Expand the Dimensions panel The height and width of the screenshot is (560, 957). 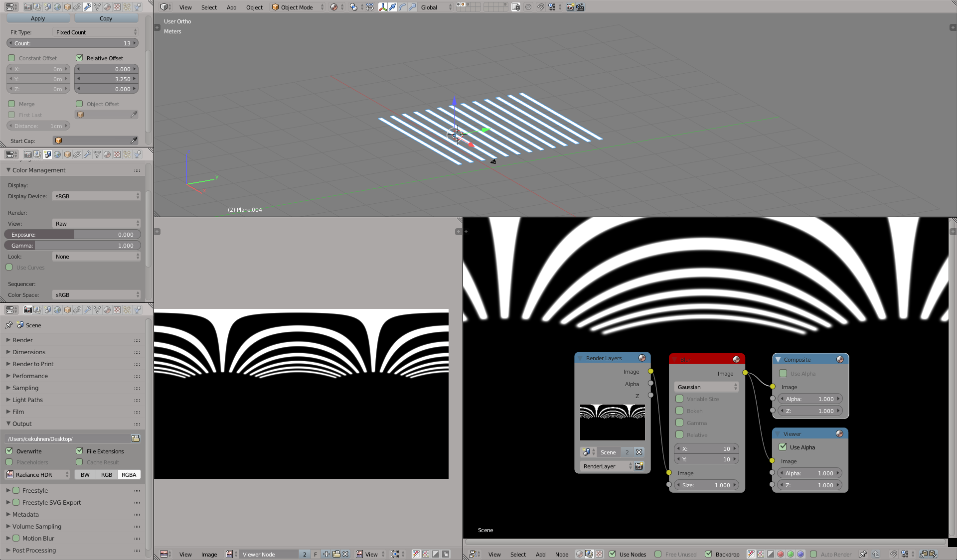click(x=28, y=352)
